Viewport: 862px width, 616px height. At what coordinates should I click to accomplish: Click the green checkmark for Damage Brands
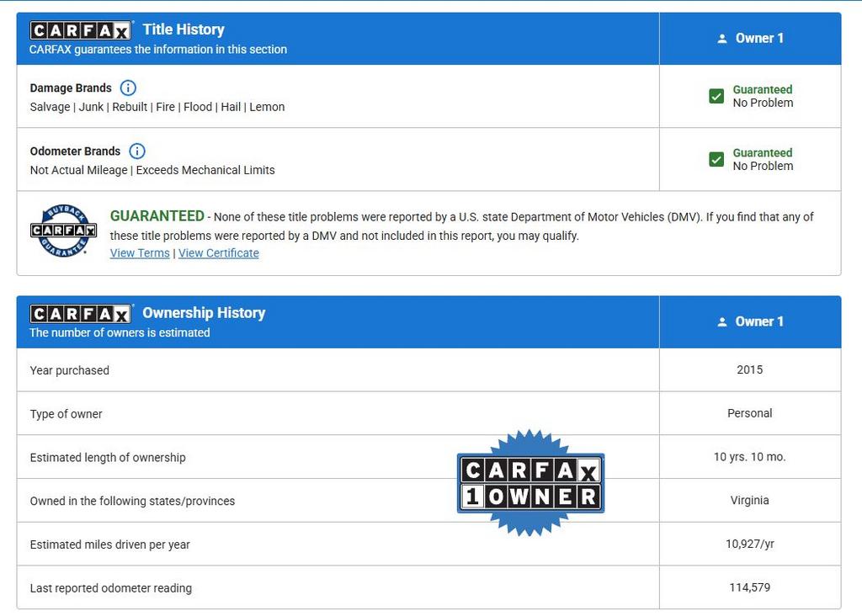[x=716, y=96]
